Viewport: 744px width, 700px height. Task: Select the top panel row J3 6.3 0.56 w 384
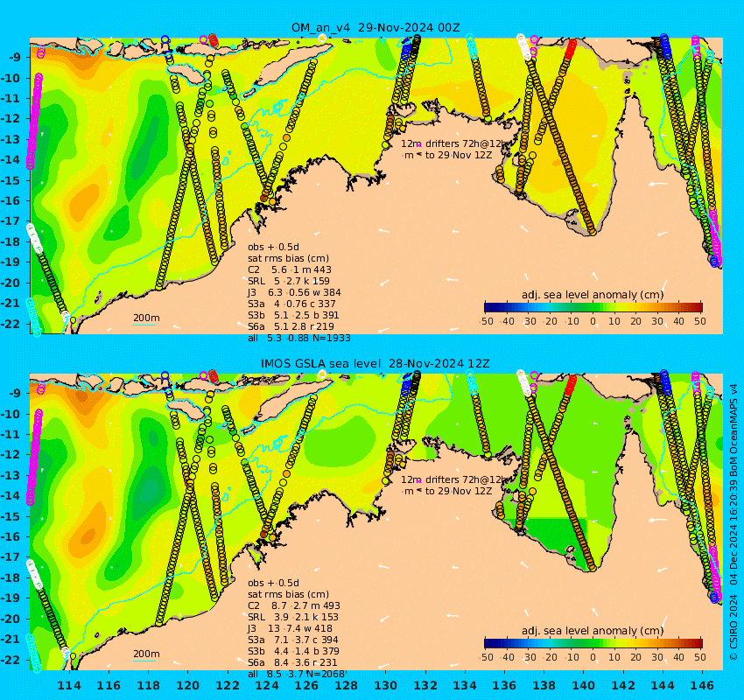tap(294, 292)
